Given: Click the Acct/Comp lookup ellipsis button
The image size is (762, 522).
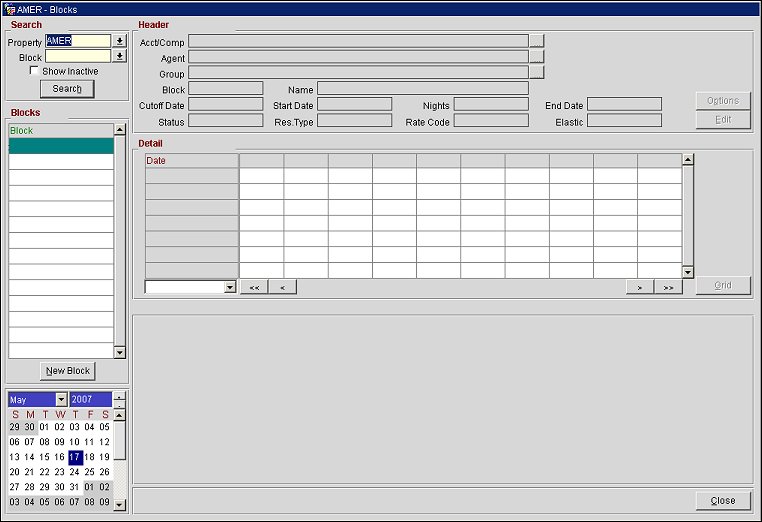Looking at the screenshot, I should [537, 42].
